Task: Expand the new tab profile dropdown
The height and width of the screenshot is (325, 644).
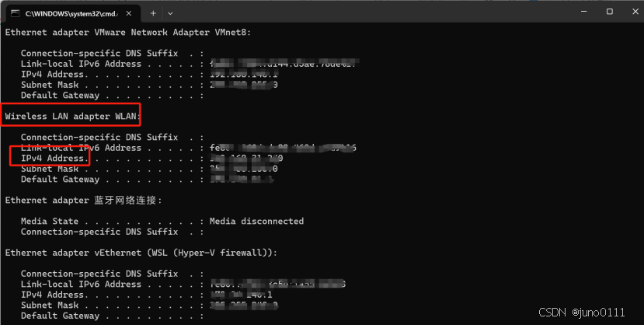Action: click(x=170, y=13)
